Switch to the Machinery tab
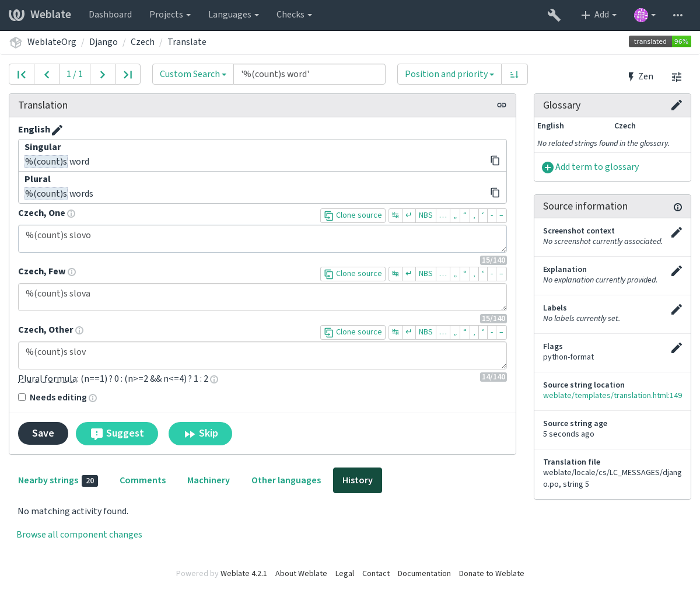The image size is (700, 593). (208, 480)
